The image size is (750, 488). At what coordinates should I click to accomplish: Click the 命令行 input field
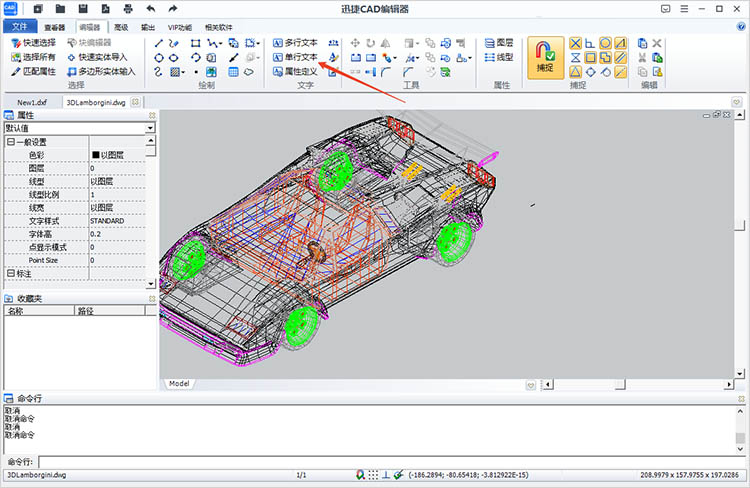[x=392, y=462]
